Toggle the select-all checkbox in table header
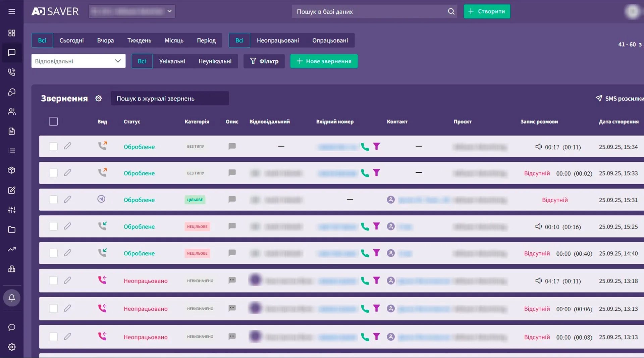 pyautogui.click(x=53, y=121)
